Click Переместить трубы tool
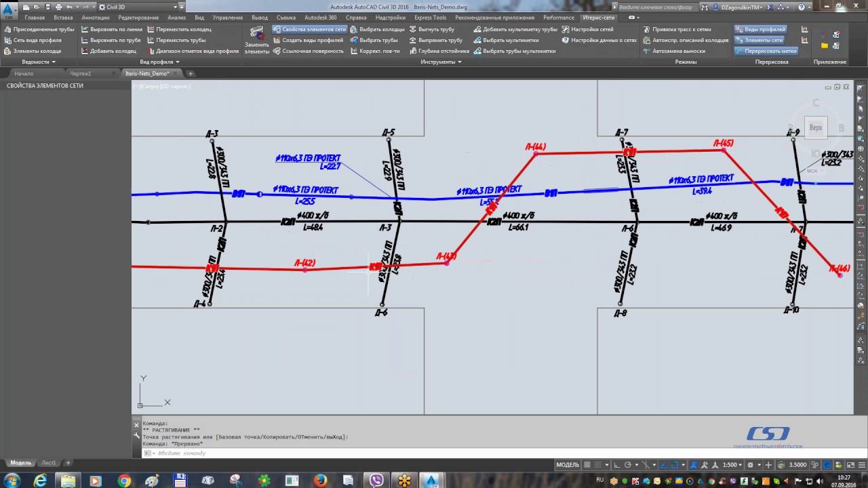Image resolution: width=868 pixels, height=488 pixels. 176,40
